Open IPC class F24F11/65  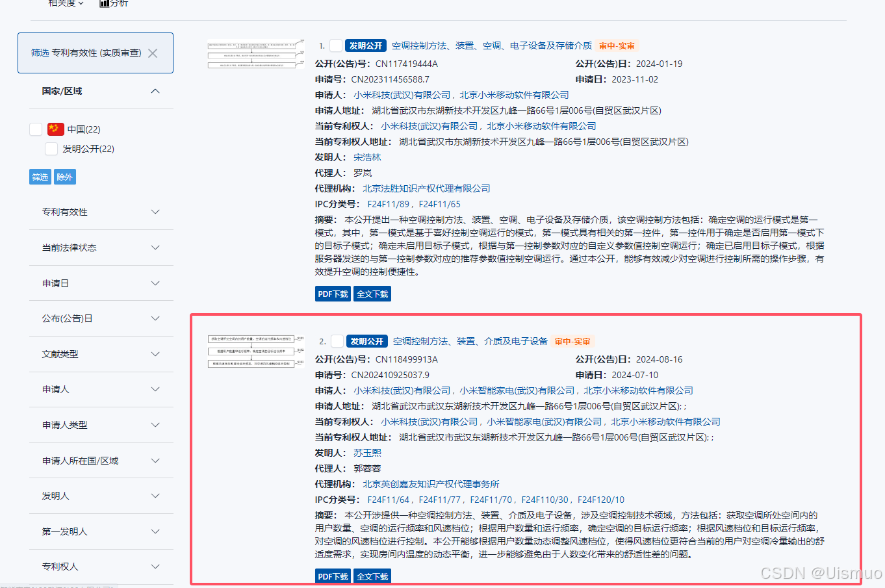[x=440, y=204]
